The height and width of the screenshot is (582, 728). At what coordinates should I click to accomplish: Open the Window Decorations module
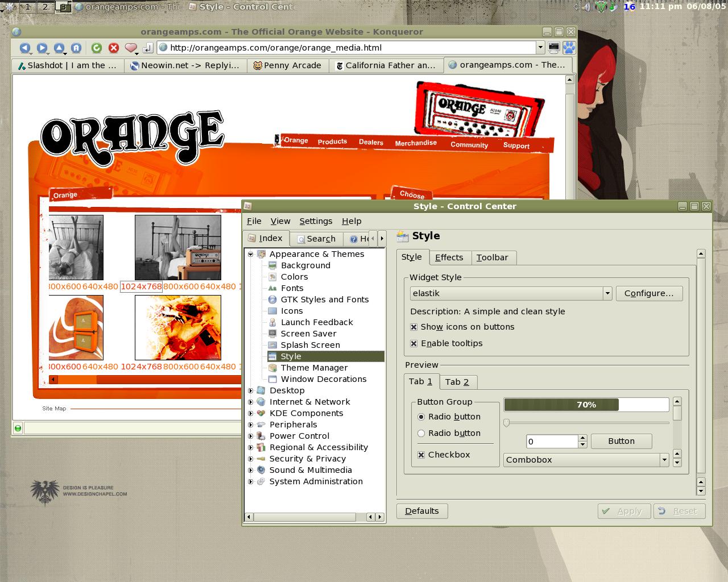[324, 379]
